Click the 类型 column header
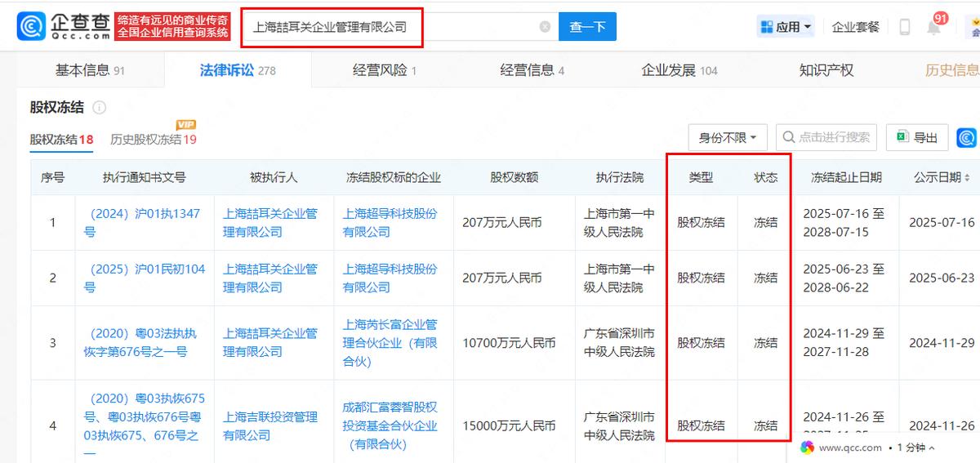This screenshot has width=980, height=463. coord(701,177)
